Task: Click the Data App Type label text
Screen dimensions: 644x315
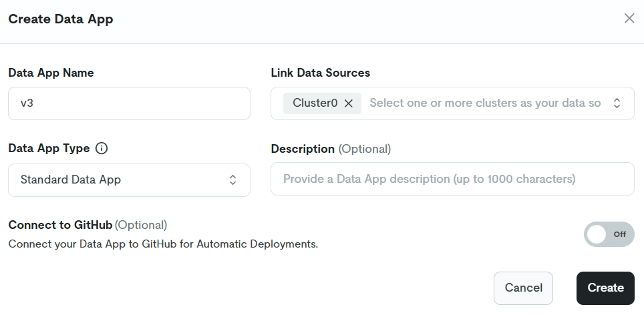Action: (x=49, y=149)
